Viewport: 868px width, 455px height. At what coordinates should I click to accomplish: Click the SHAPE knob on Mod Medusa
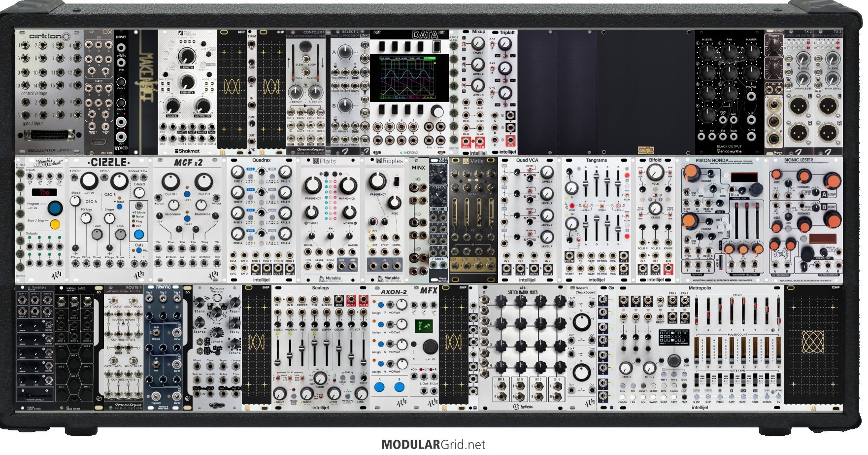tap(172, 105)
